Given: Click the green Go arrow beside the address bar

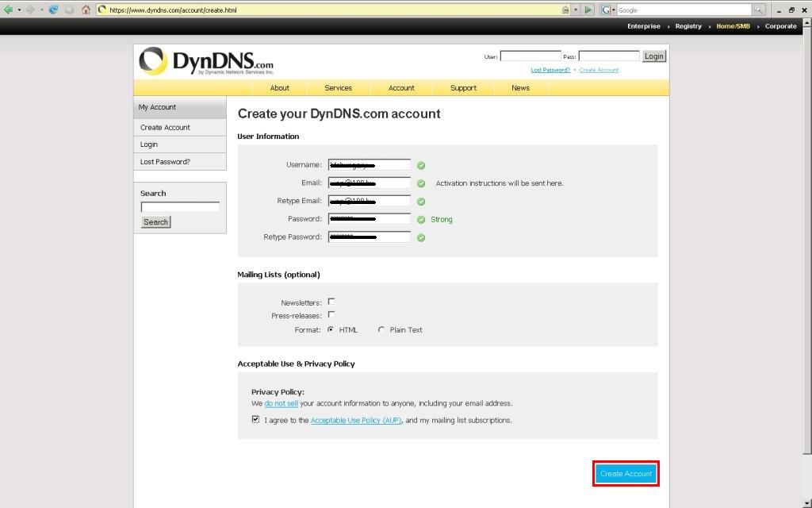Looking at the screenshot, I should click(x=588, y=10).
